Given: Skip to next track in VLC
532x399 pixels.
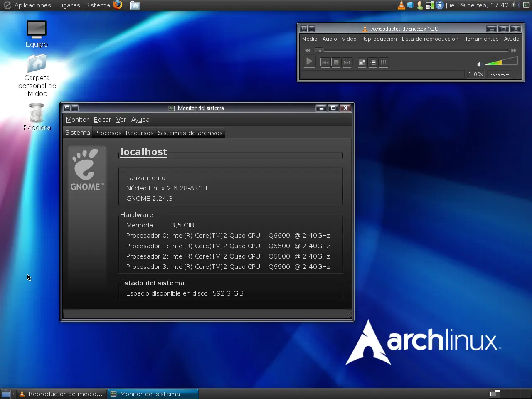Looking at the screenshot, I should coord(347,63).
